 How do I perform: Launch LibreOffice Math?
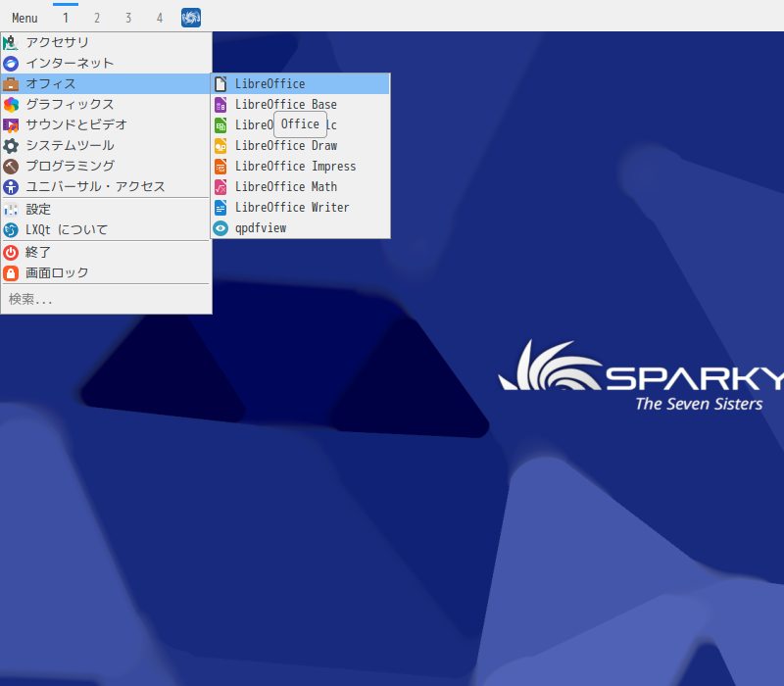pyautogui.click(x=300, y=186)
